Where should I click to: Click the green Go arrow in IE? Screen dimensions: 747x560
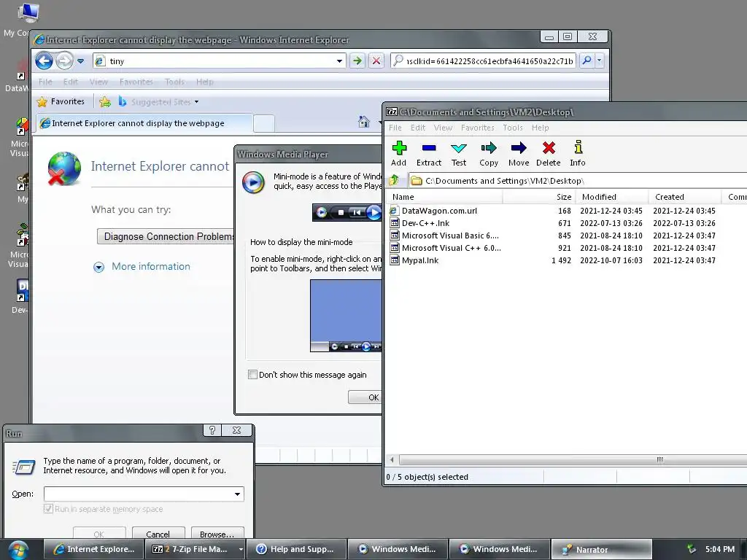click(357, 61)
